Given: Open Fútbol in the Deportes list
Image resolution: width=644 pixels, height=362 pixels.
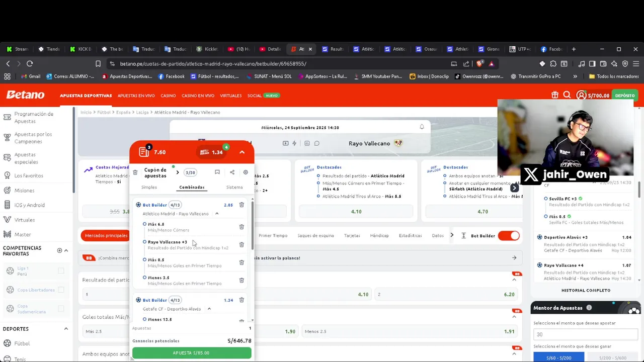Looking at the screenshot, I should 22,343.
